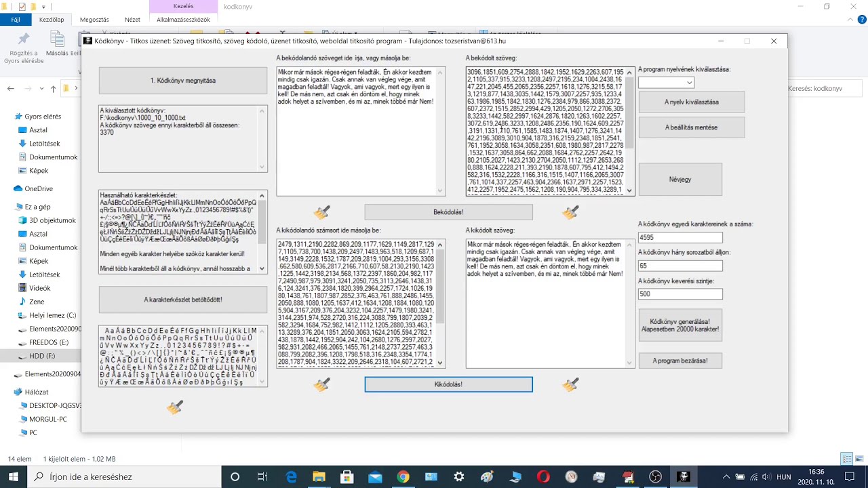Image resolution: width=868 pixels, height=488 pixels.
Task: Click Kódkönyv generálása! button
Action: click(680, 325)
